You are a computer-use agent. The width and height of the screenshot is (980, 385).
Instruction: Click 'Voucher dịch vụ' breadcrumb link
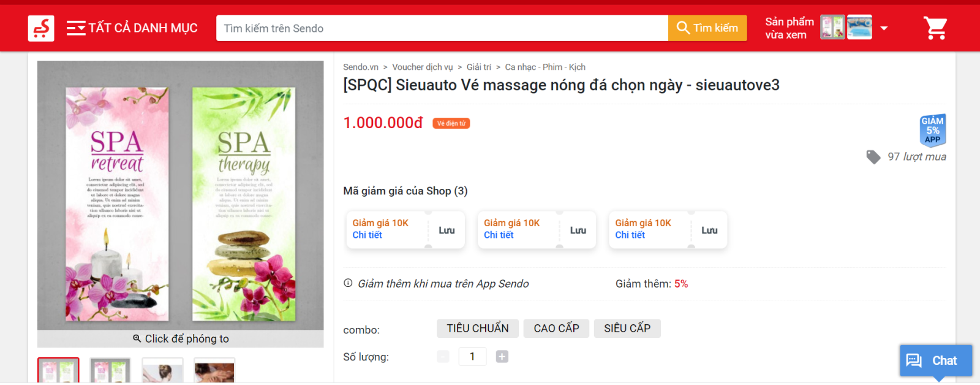coord(422,67)
